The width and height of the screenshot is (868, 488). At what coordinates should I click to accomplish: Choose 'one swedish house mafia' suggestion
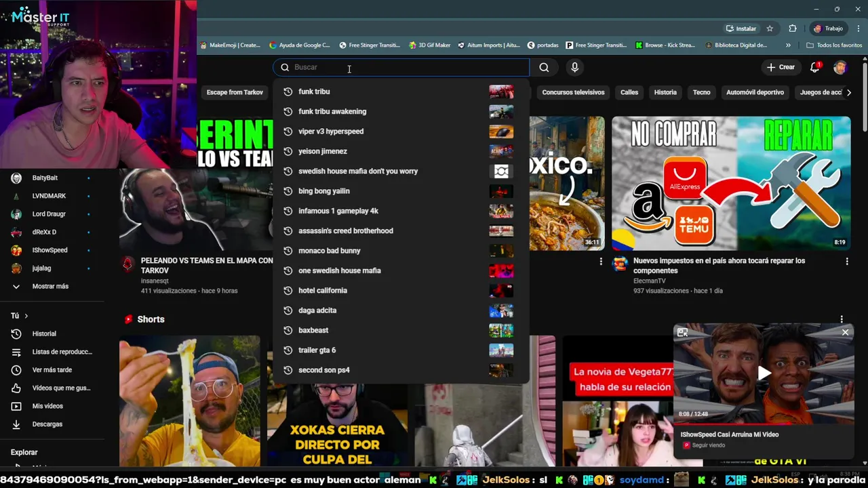coord(400,270)
